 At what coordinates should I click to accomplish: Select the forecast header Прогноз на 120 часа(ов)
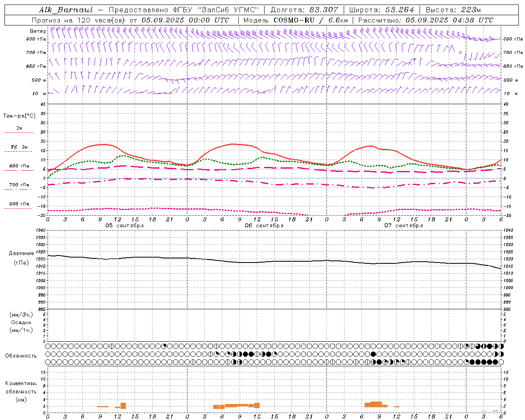[x=78, y=20]
